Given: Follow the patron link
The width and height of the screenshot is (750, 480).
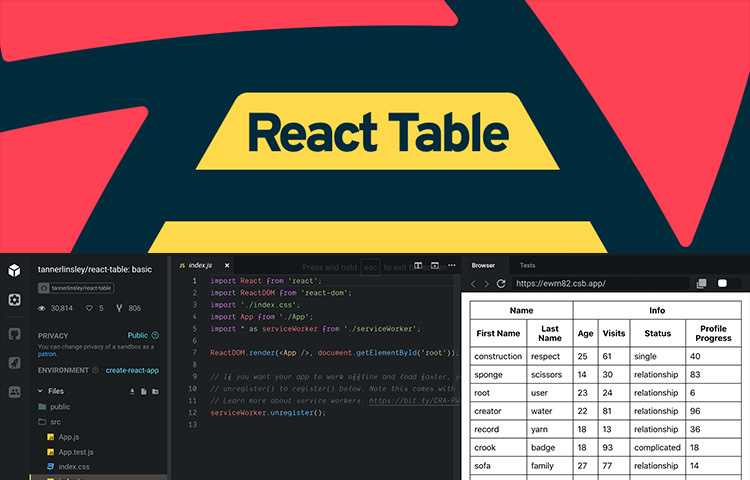Looking at the screenshot, I should [47, 354].
